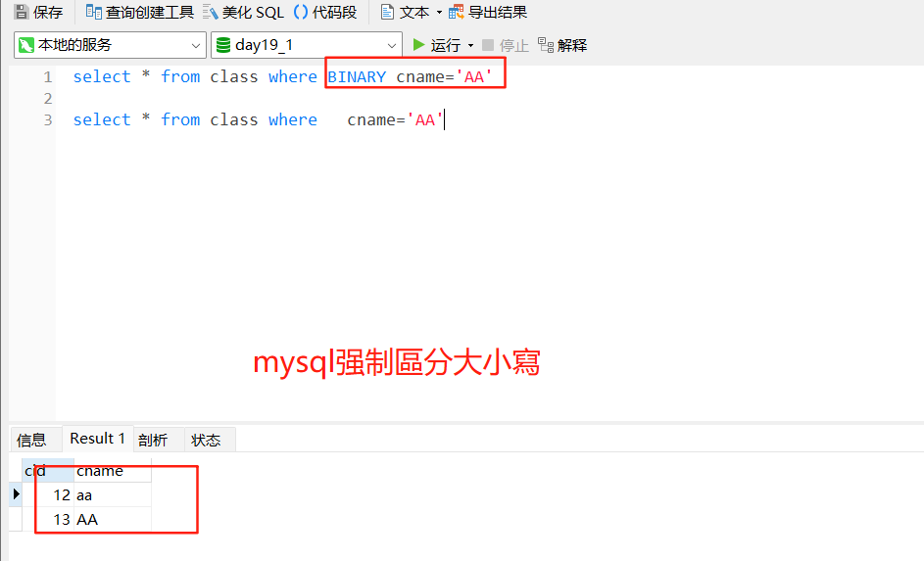Screen dimensions: 924x561
Task: Open the database dropdown day19_1
Action: coord(307,45)
